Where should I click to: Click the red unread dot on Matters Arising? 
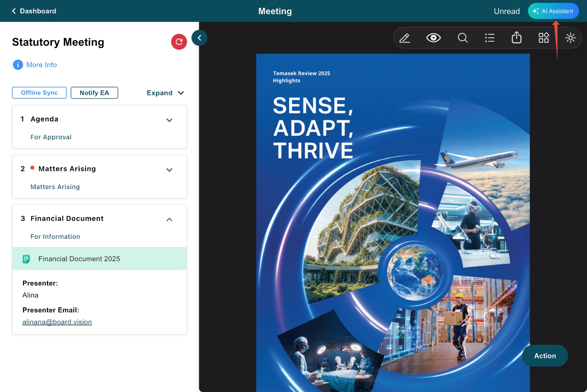click(32, 168)
